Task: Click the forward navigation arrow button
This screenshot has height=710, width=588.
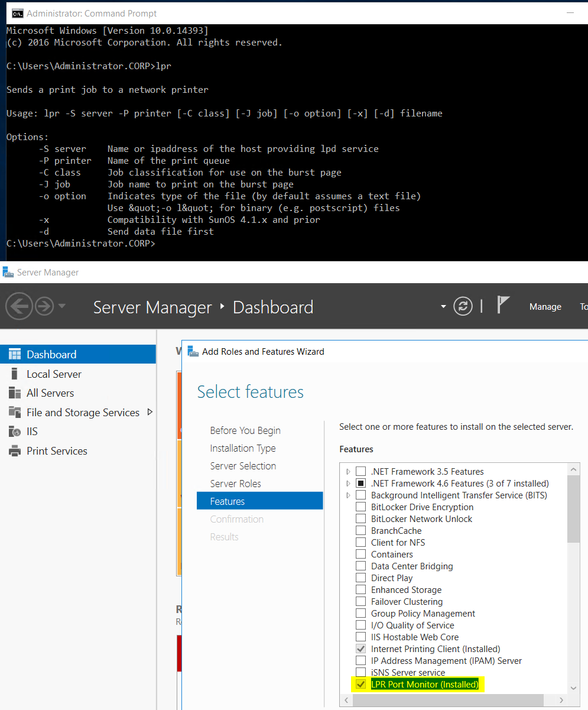Action: click(44, 306)
